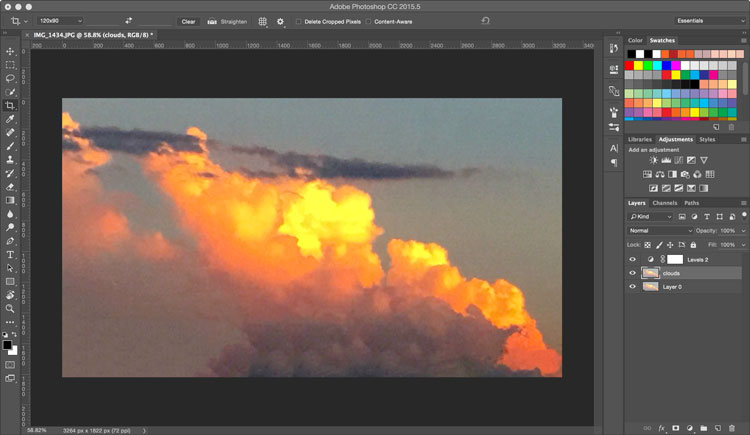The height and width of the screenshot is (435, 750).
Task: Switch to the Styles tab
Action: 707,139
